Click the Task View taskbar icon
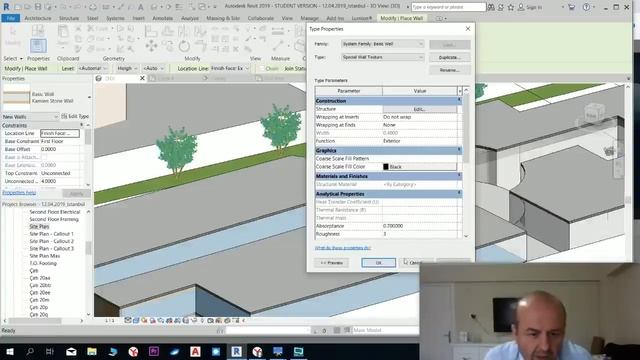Viewport: 640px width, 360px height. [x=50, y=351]
